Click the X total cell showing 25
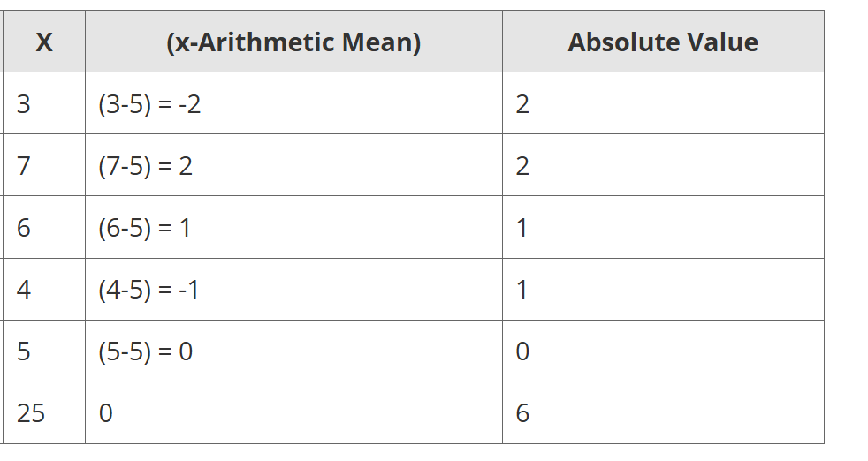Viewport: 868px width, 461px height. click(x=31, y=413)
